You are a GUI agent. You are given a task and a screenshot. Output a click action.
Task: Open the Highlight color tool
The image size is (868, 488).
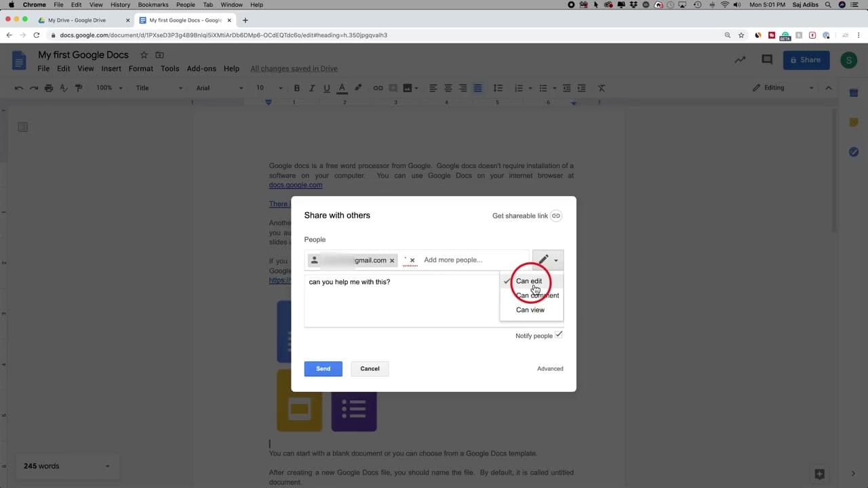(x=358, y=88)
